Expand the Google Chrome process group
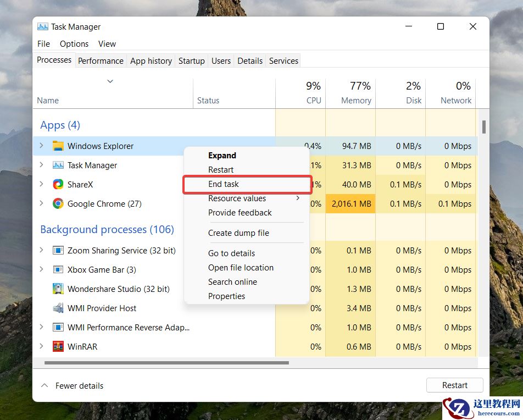 [41, 203]
